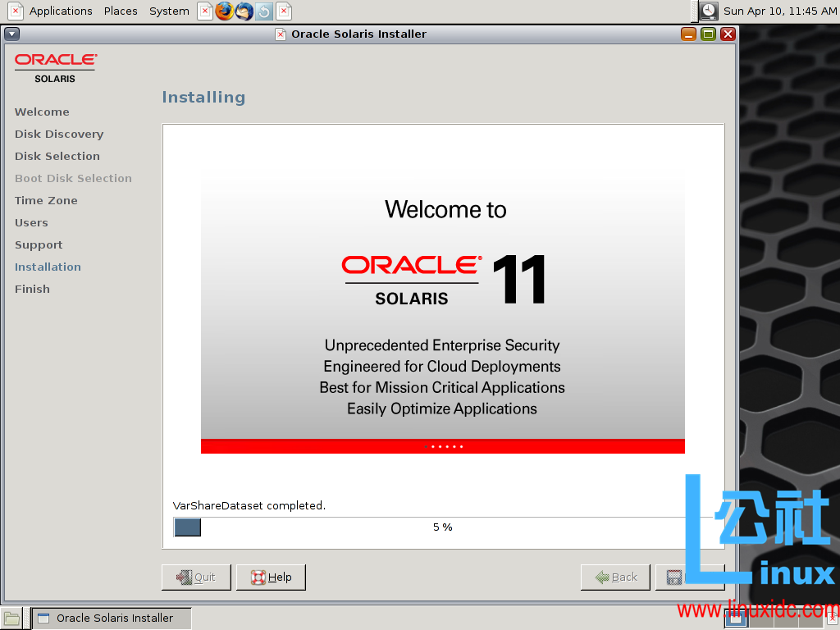Click the "Finish" step in the sidebar
This screenshot has height=630, width=840.
tap(32, 289)
